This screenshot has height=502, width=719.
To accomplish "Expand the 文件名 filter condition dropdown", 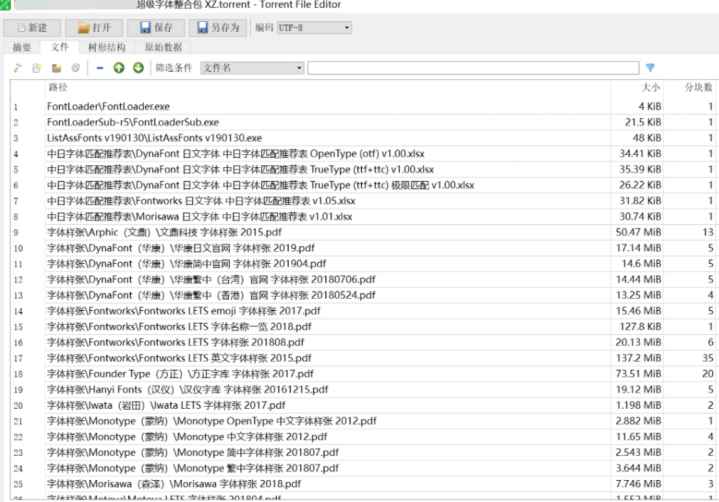I will [x=252, y=68].
